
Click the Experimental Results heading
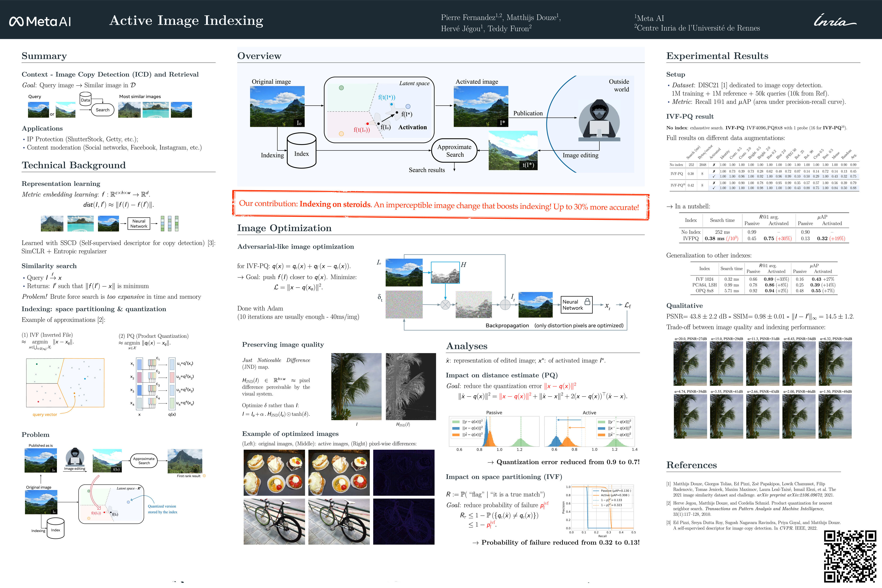click(717, 56)
